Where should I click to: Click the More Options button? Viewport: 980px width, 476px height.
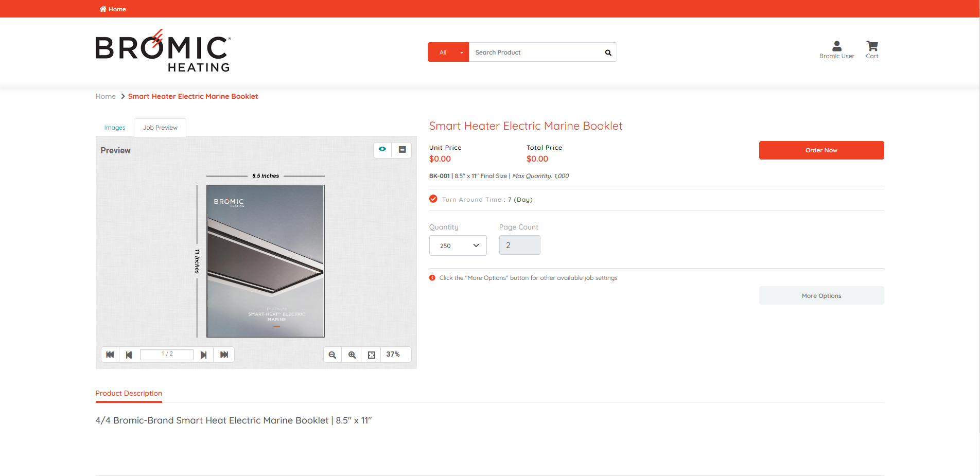821,296
